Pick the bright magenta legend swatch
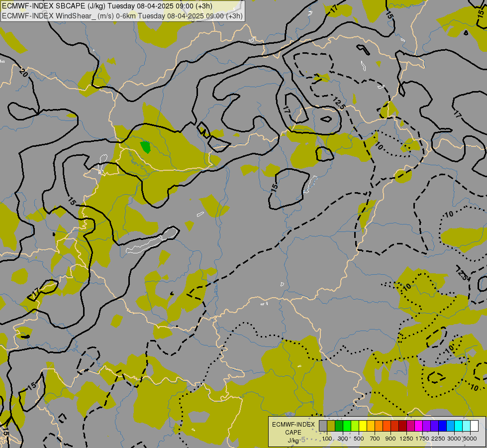 point(419,426)
